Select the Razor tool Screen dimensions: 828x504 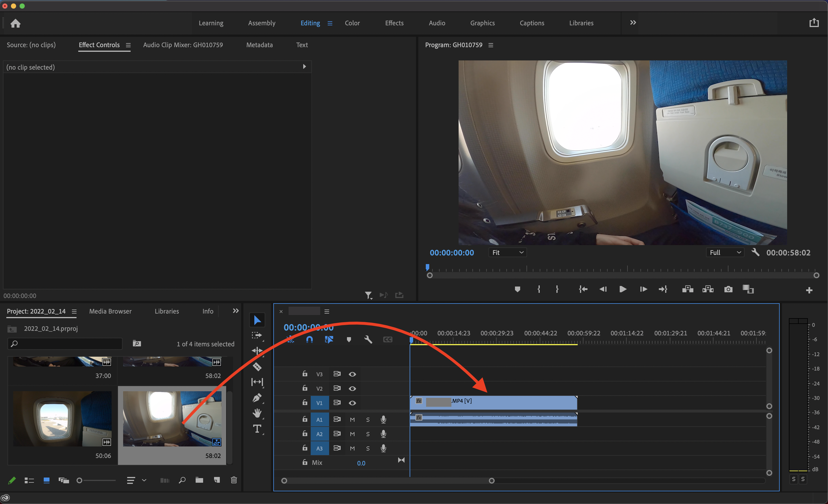click(x=257, y=366)
